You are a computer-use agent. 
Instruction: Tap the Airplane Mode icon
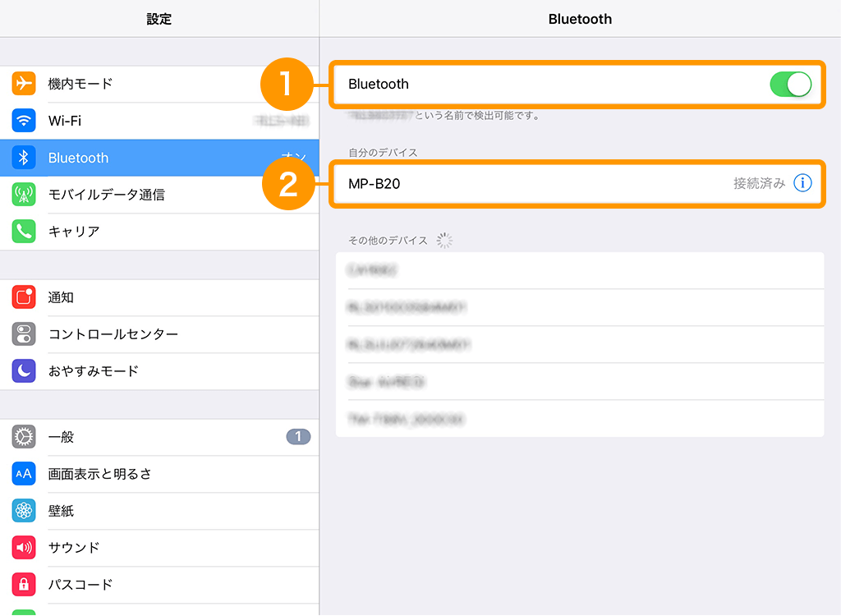24,84
